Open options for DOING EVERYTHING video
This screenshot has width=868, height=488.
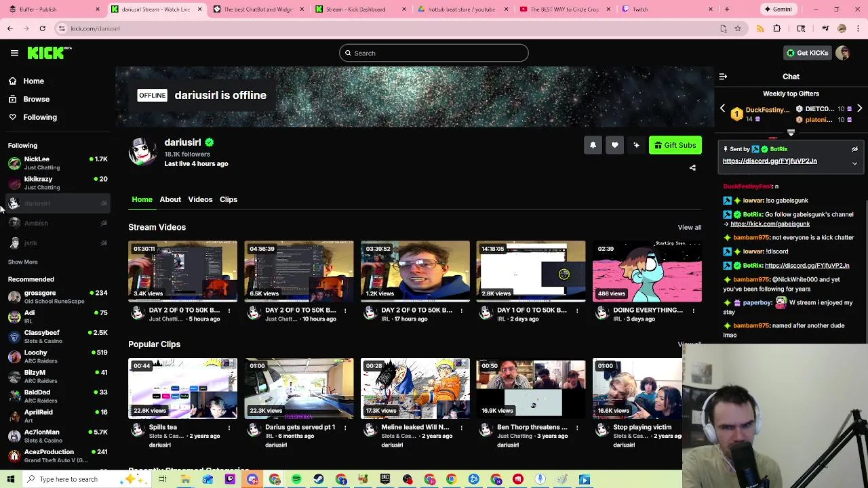tap(693, 310)
